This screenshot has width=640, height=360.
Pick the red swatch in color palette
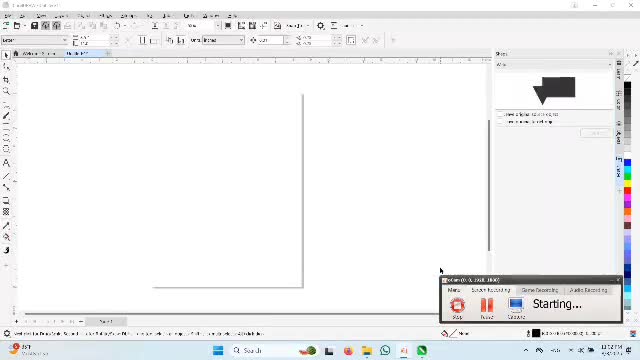[627, 191]
